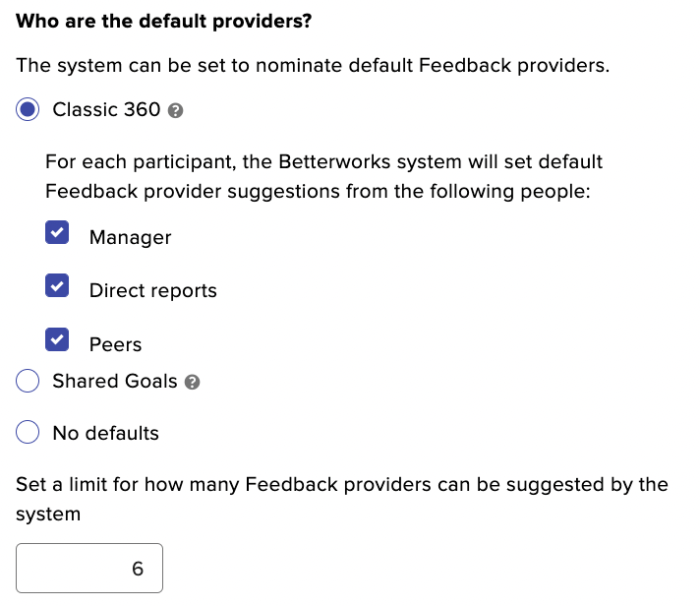Click the 'For each participant' description paragraph
This screenshot has height=606, width=700.
[x=324, y=176]
